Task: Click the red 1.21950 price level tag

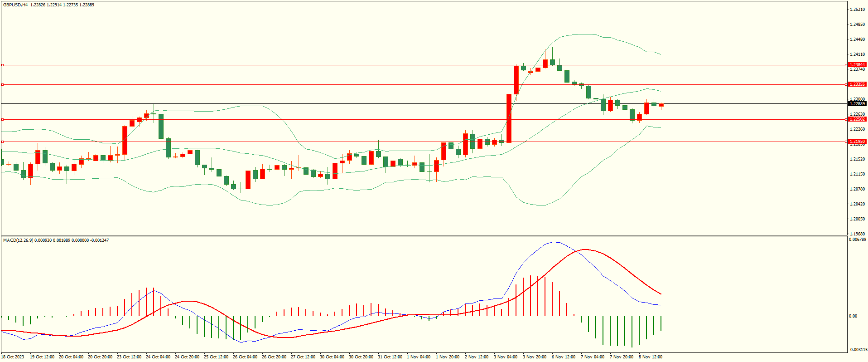Action: [857, 142]
